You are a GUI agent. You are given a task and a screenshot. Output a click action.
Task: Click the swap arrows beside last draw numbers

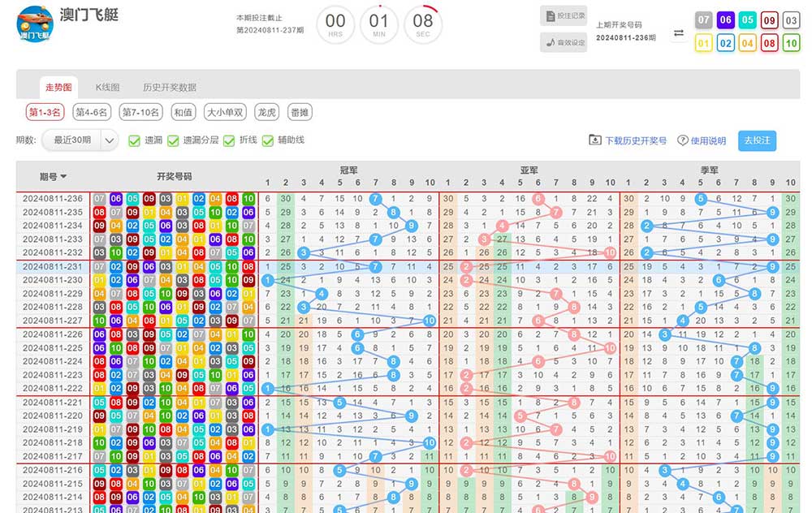click(679, 33)
